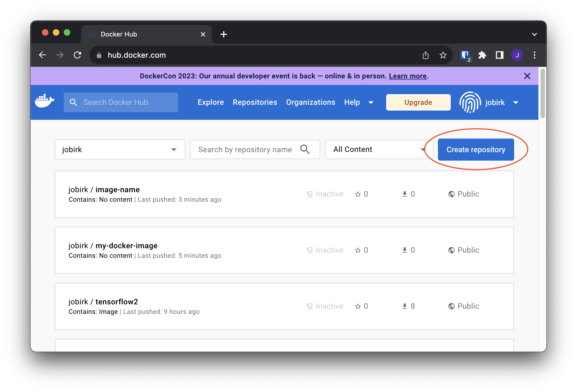Open the Chrome extensions puzzle icon
Viewport: 577px width, 392px height.
[482, 55]
